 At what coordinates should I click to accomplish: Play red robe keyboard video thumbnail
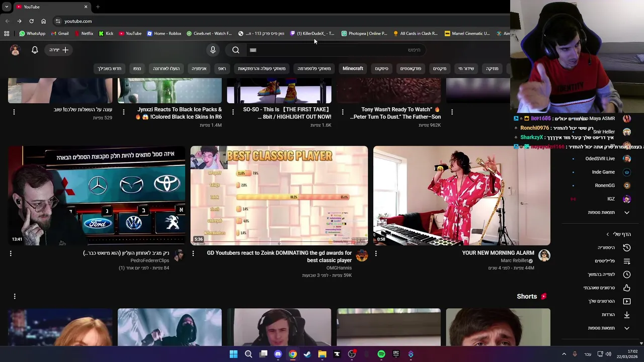point(462,196)
